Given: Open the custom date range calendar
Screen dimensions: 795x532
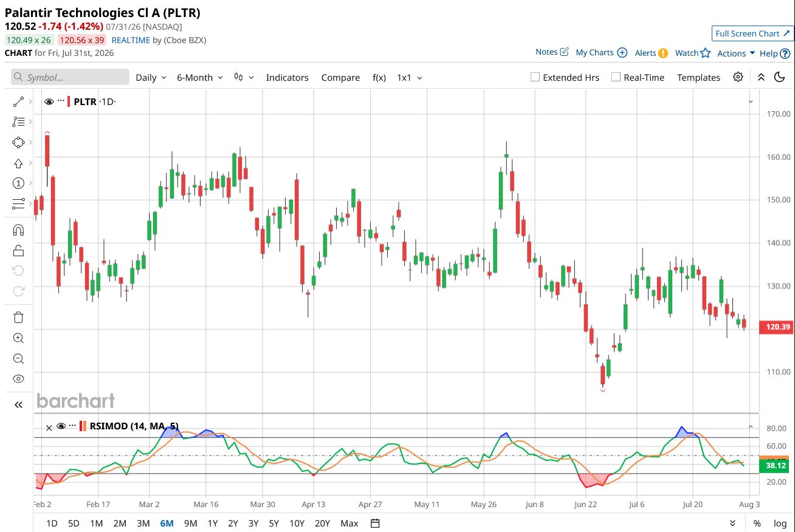Looking at the screenshot, I should tap(375, 523).
